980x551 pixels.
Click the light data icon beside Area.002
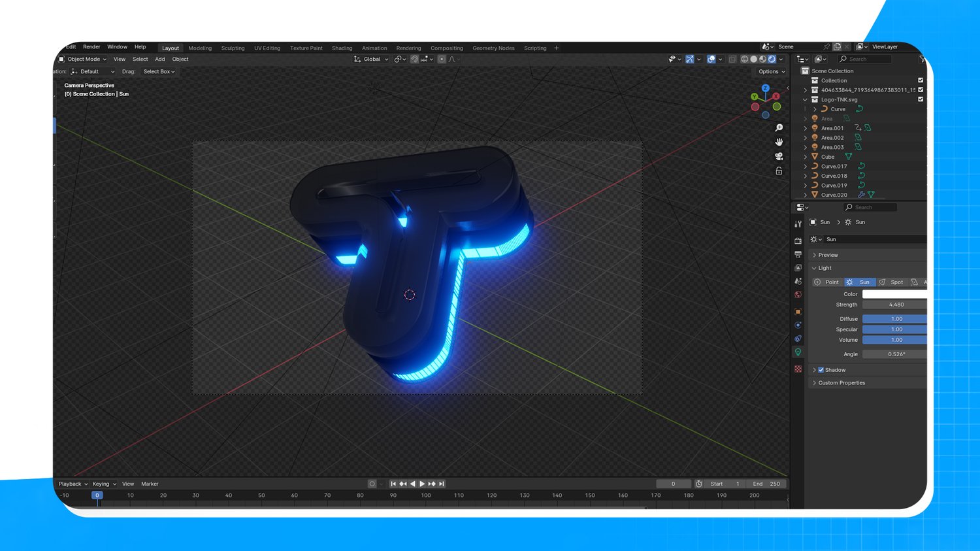(x=858, y=138)
